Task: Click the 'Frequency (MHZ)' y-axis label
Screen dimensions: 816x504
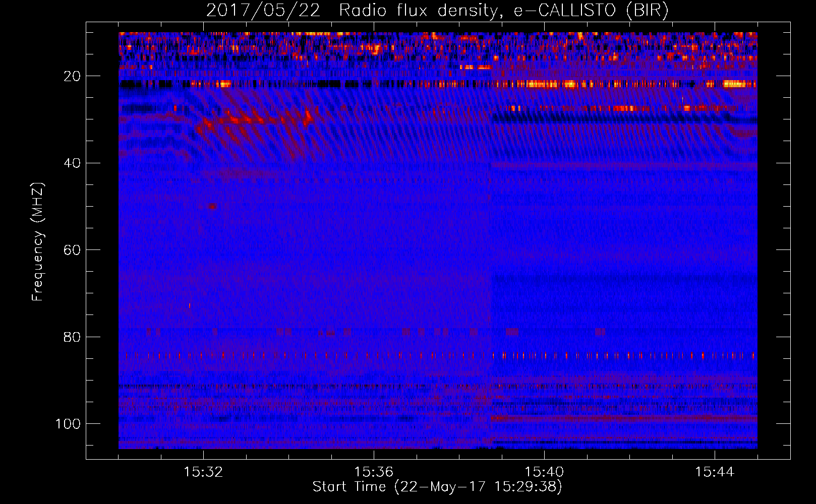Action: coord(38,241)
